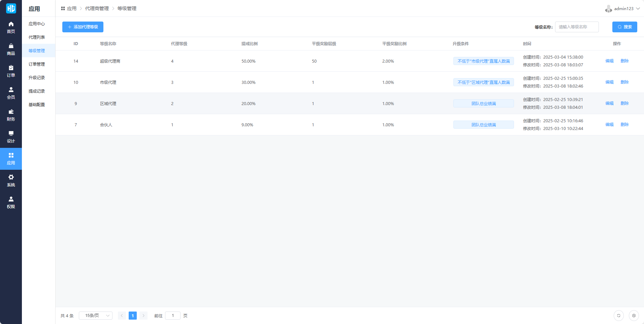Go to next page arrow in pagination
Image resolution: width=644 pixels, height=324 pixels.
(143, 316)
